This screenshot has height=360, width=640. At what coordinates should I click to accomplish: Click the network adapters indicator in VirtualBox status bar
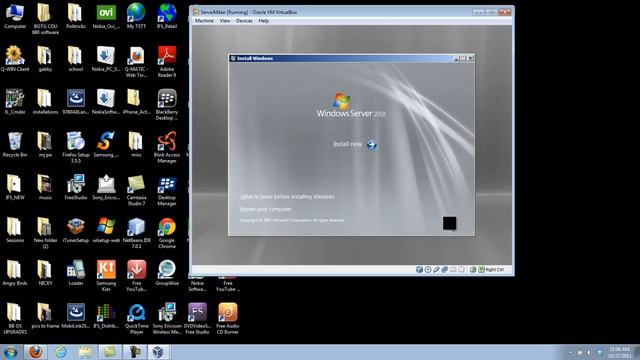click(444, 269)
